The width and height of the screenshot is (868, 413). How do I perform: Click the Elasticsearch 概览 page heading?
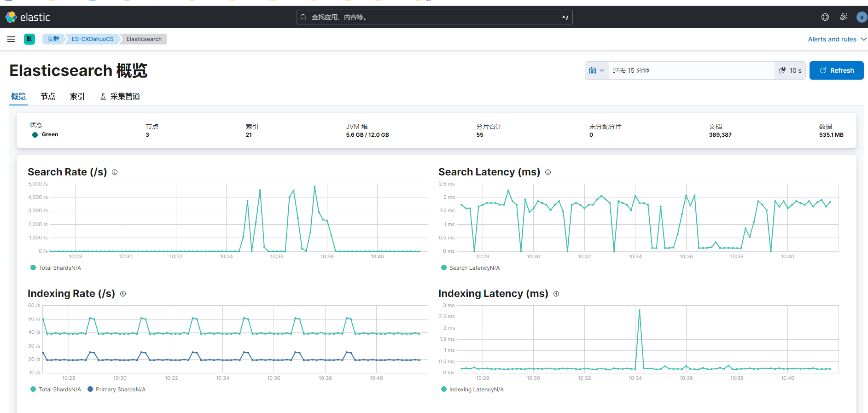(78, 70)
